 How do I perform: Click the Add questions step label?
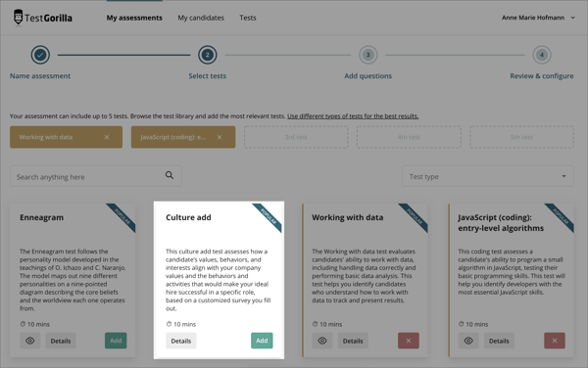click(367, 76)
